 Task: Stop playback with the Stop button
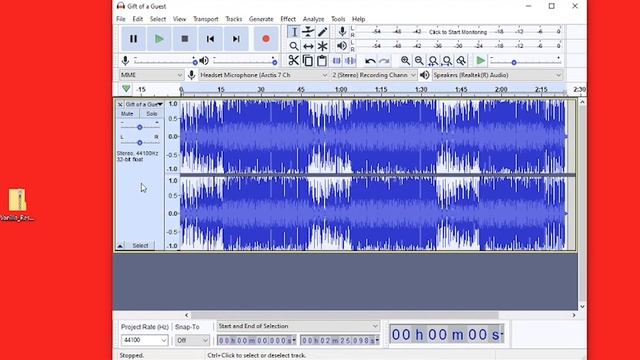click(x=184, y=39)
